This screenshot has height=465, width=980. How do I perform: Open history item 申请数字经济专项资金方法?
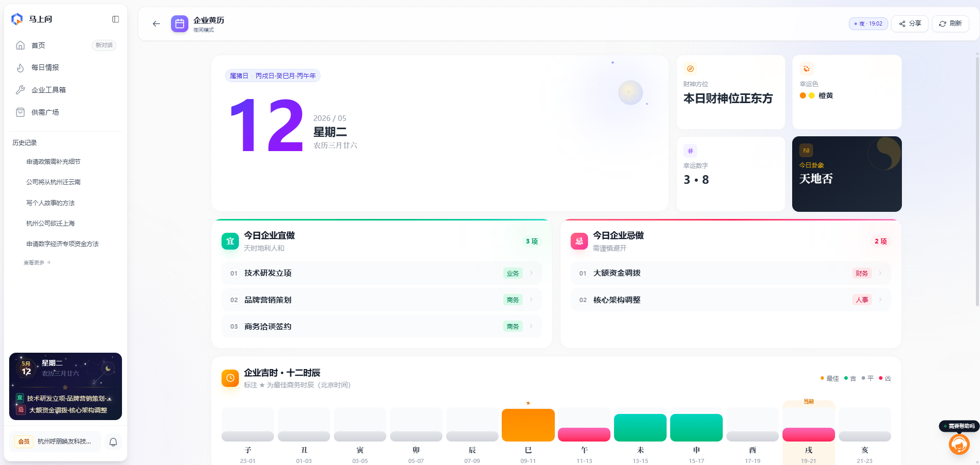62,244
